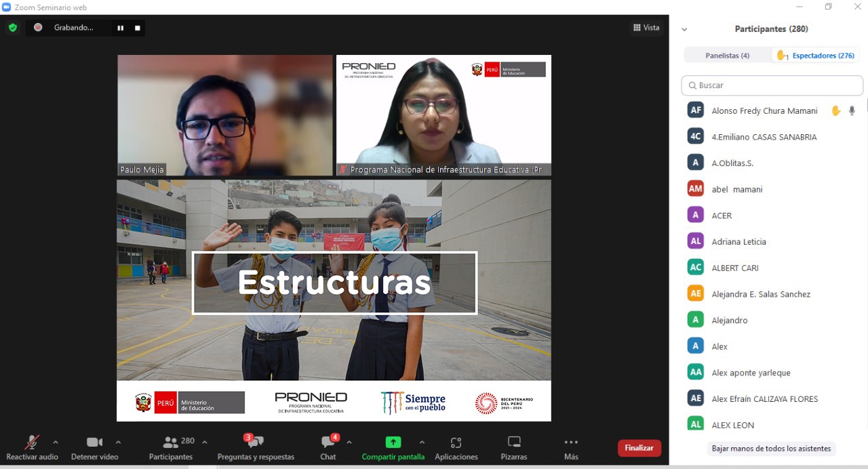The image size is (868, 469).
Task: Click Bajar manos de todos los asistentes
Action: point(771,449)
